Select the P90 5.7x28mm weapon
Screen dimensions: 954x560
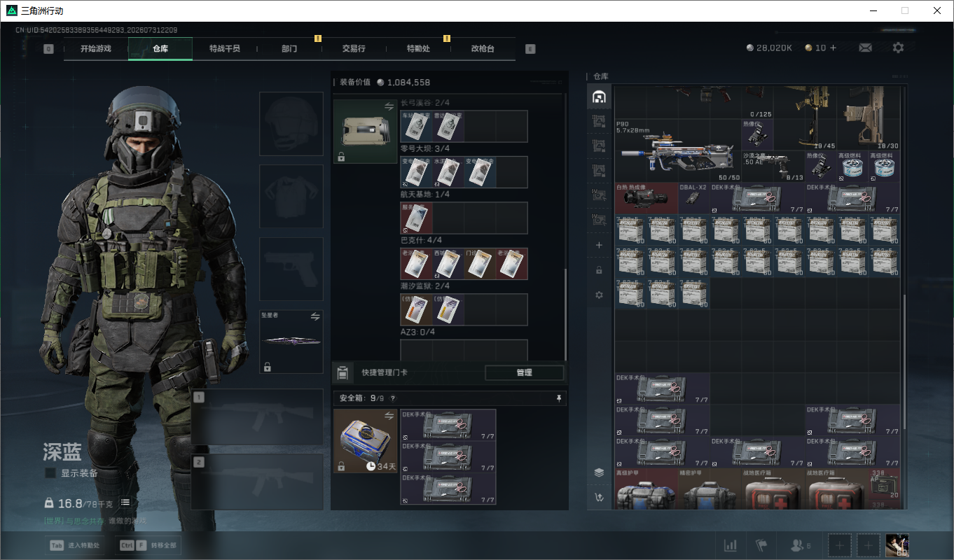[x=678, y=150]
